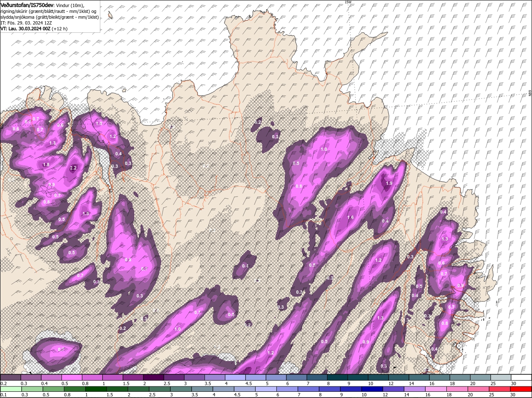Image resolution: width=532 pixels, height=398 pixels.
Task: Select the 4–4.5 pale lavender snow legend swatch
Action: (x=235, y=377)
